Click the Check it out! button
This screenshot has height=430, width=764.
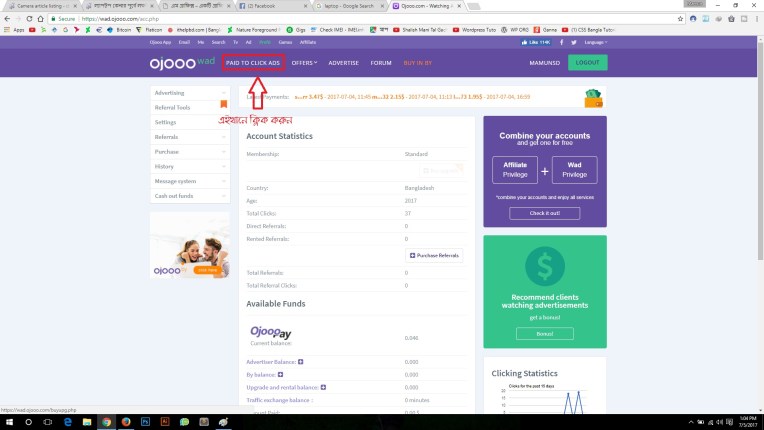tap(545, 213)
